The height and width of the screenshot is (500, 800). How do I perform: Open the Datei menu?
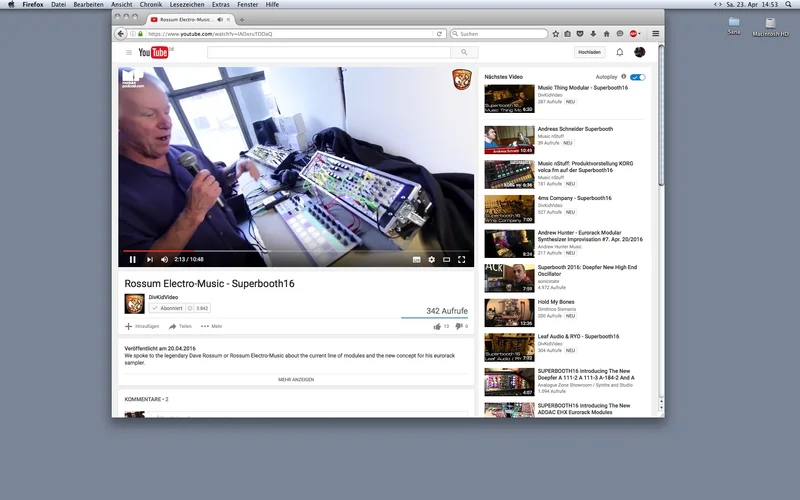pyautogui.click(x=59, y=5)
